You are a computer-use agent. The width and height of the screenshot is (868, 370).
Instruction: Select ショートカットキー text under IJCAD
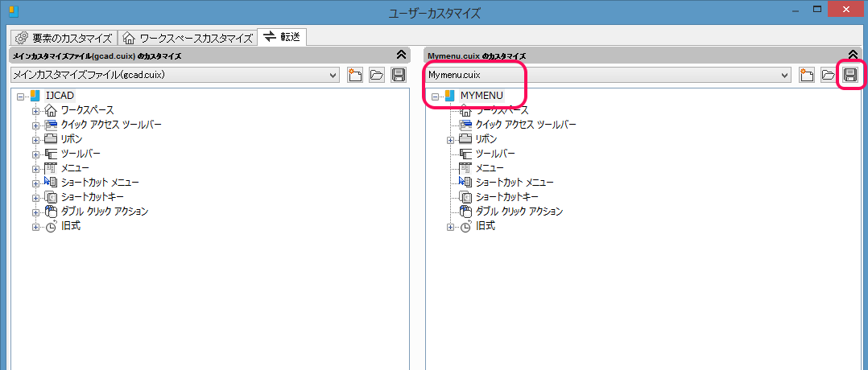[x=92, y=197]
